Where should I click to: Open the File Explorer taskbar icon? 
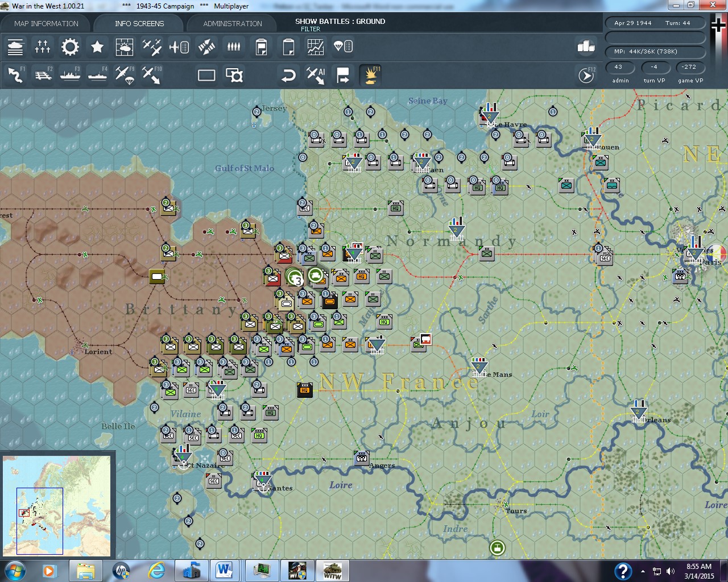click(86, 571)
